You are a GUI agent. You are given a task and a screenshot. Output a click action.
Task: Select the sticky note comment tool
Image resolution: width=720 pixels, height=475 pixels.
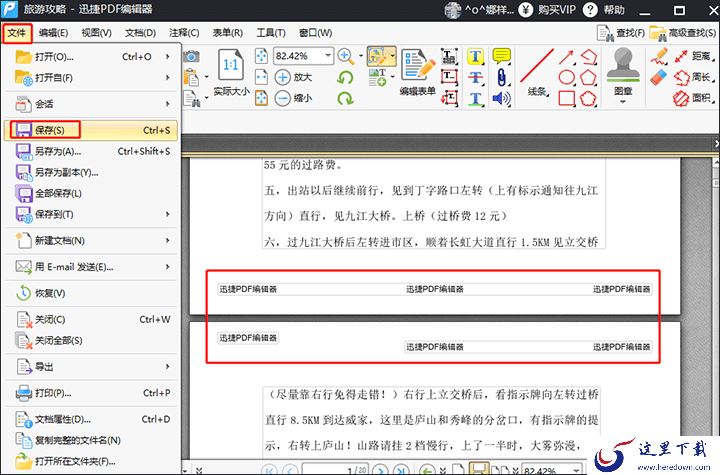pos(501,57)
